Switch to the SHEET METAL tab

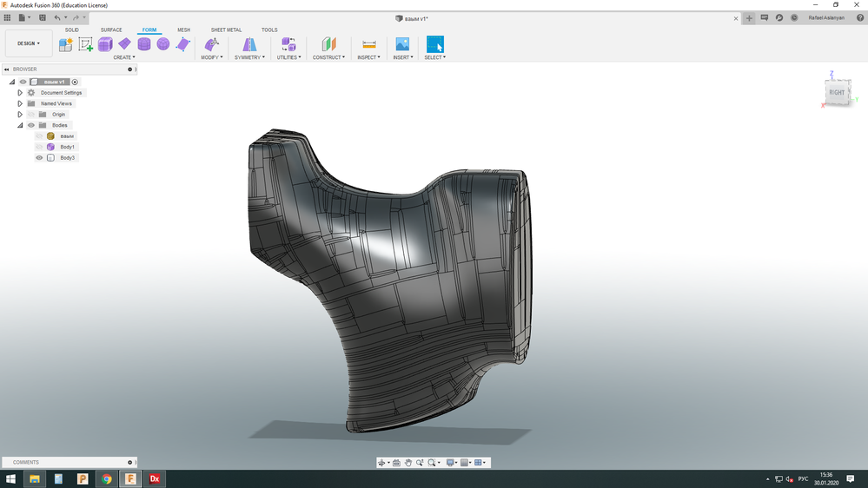[226, 30]
